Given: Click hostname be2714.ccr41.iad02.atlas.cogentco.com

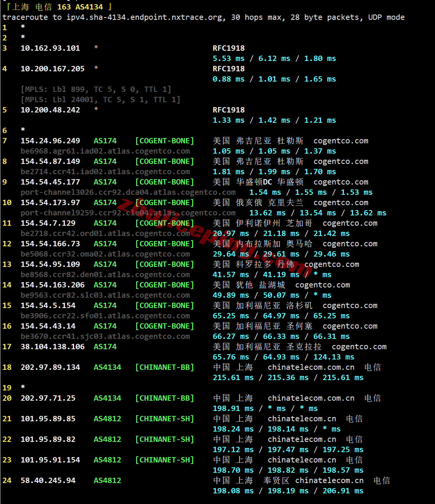Looking at the screenshot, I should click(105, 172).
